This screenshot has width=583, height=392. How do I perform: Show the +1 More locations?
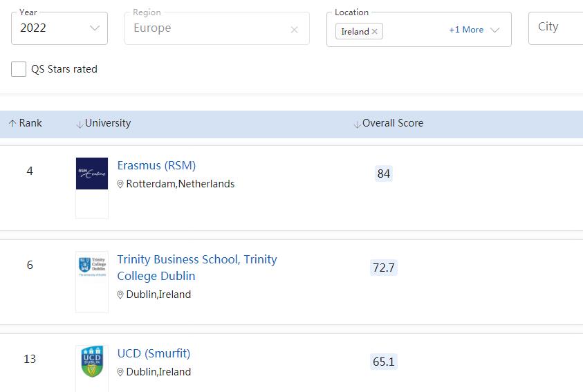[466, 30]
